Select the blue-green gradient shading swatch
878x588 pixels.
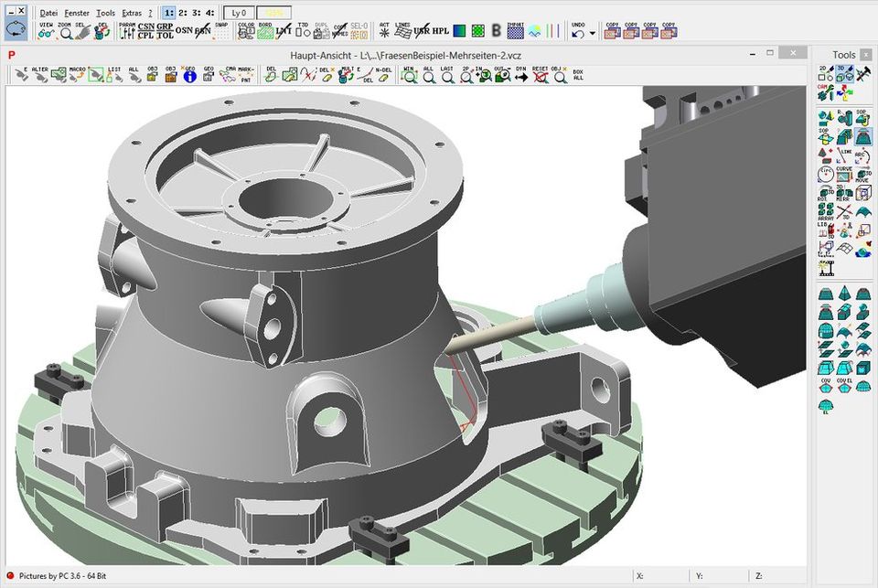(459, 31)
